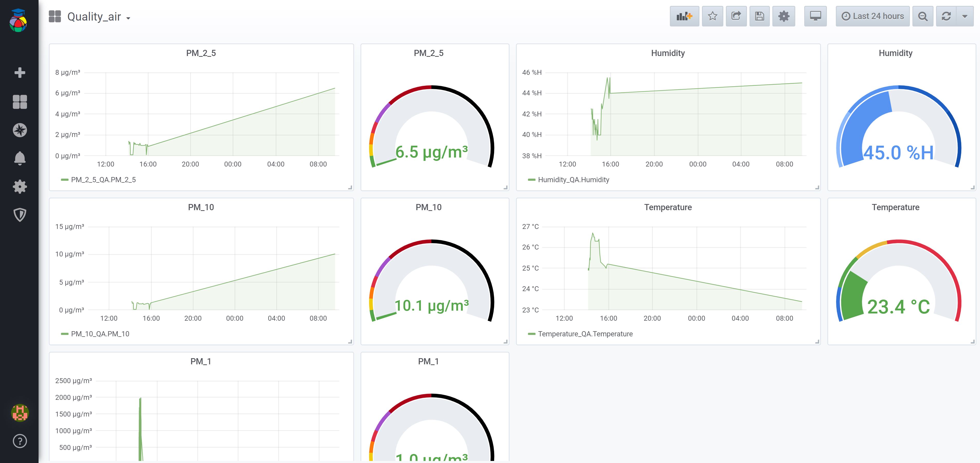Image resolution: width=980 pixels, height=463 pixels.
Task: Open the Dashboards icon in sidebar
Action: tap(20, 102)
